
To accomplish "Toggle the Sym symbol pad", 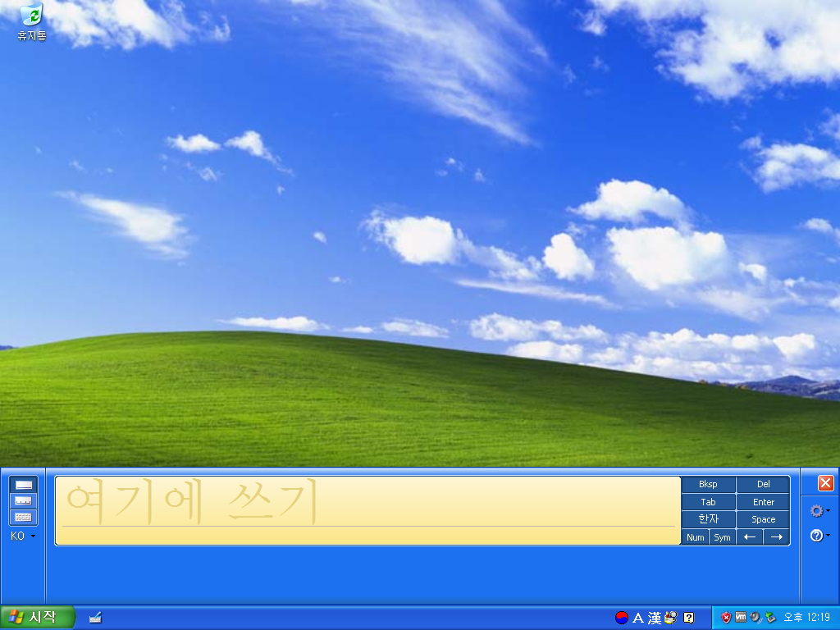I will point(722,536).
